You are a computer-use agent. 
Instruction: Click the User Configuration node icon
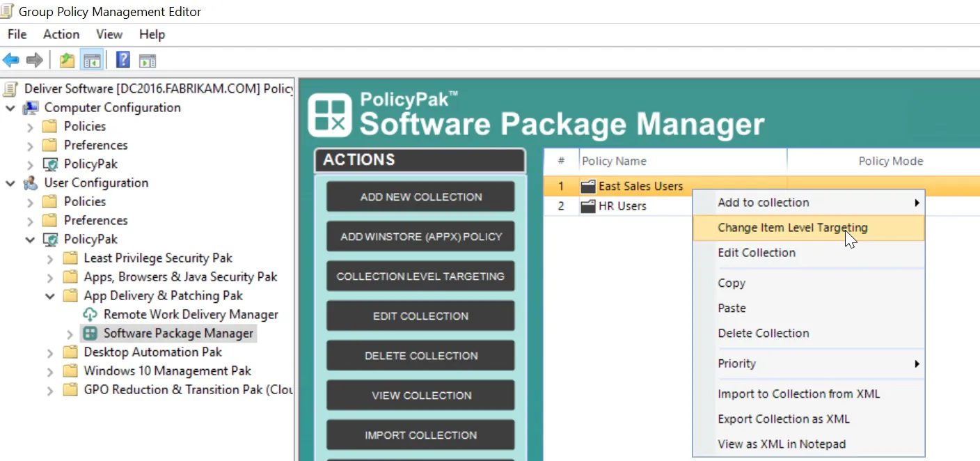tap(31, 183)
